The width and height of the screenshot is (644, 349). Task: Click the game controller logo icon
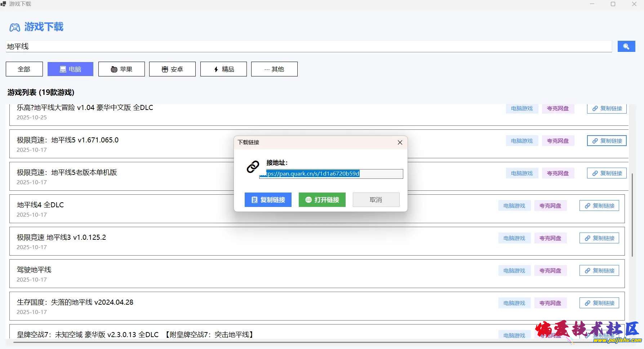15,27
